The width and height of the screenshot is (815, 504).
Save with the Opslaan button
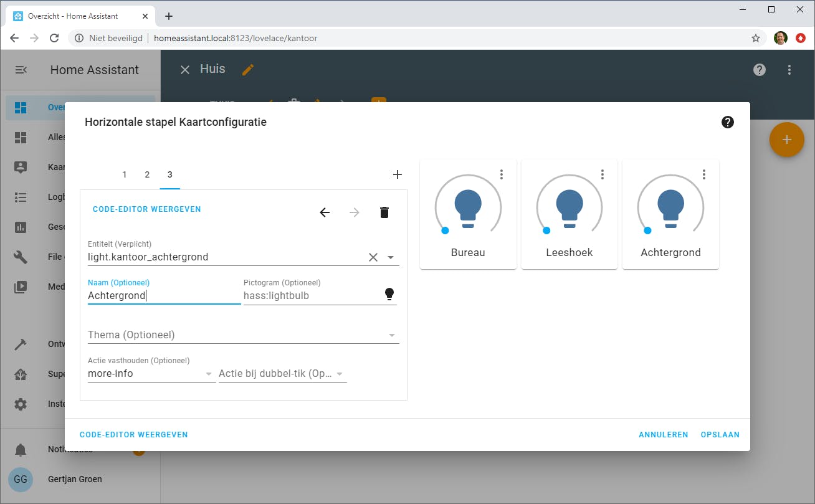[720, 435]
